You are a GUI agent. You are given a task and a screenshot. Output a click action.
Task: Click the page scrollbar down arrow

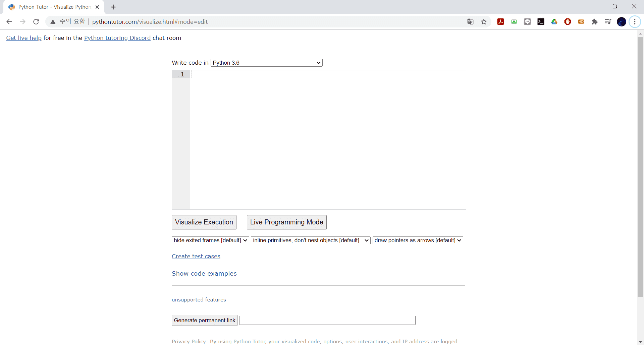640,342
